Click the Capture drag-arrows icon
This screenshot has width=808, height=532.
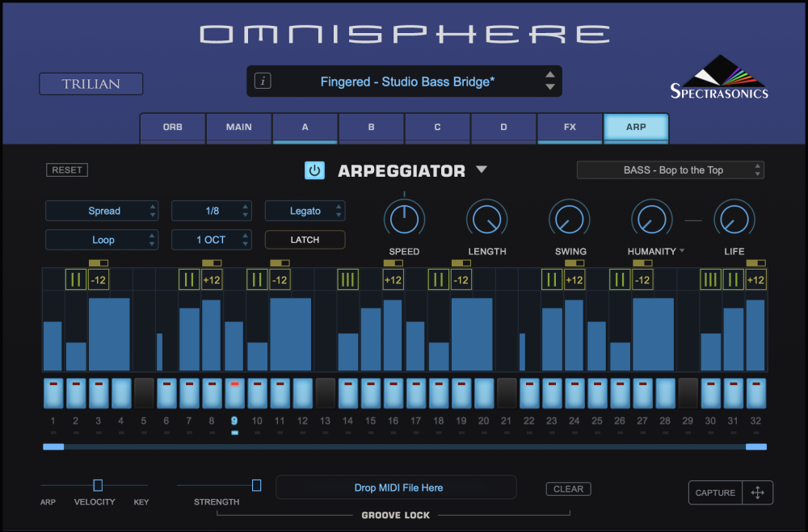click(758, 493)
